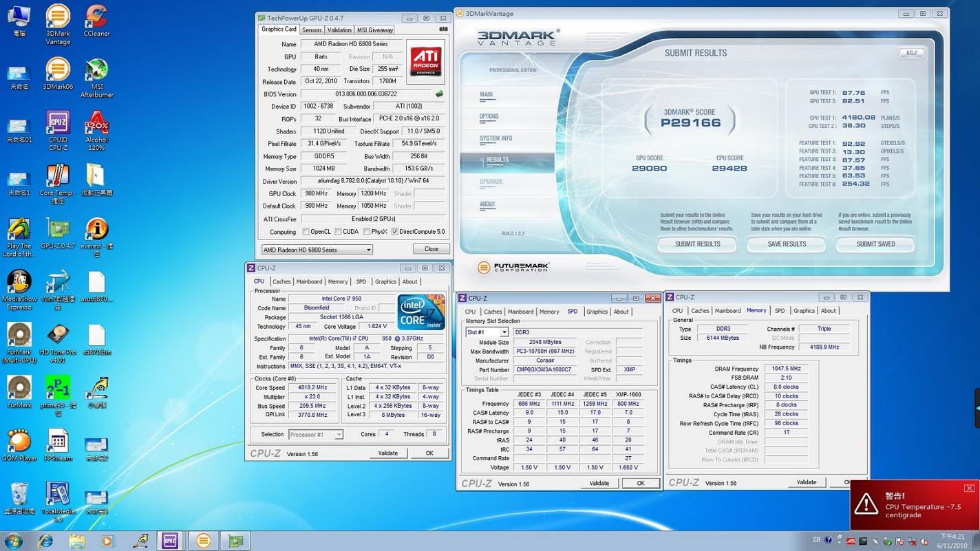
Task: Open ABOUT in the 3DMark Vantage sidebar
Action: tap(487, 204)
